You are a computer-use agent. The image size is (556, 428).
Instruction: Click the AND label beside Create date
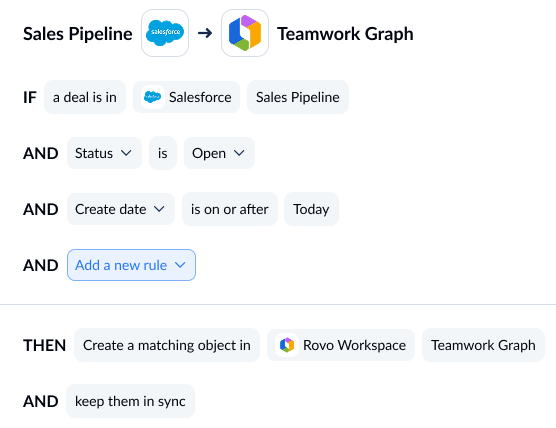click(41, 210)
